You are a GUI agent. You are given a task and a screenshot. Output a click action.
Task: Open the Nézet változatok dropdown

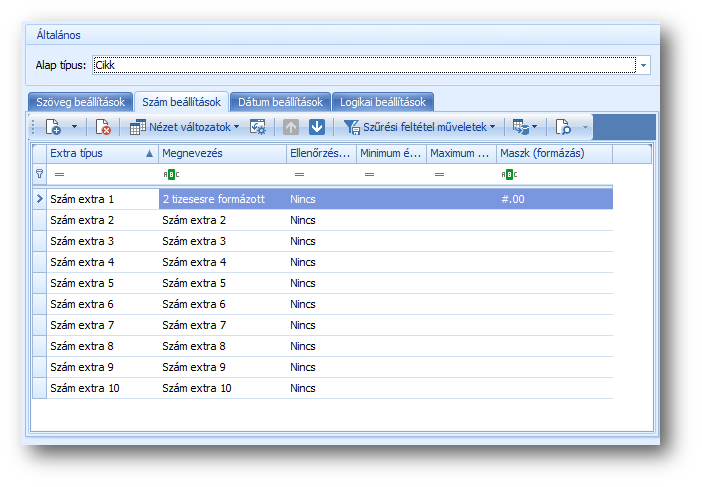[x=184, y=127]
